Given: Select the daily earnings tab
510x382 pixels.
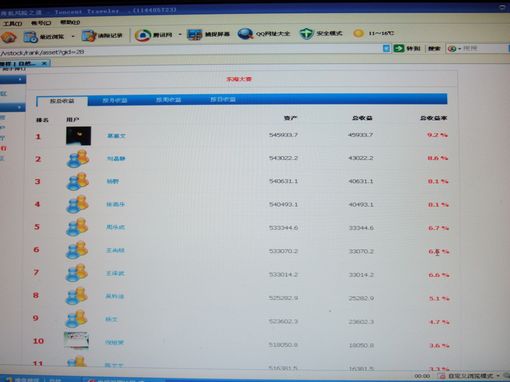Looking at the screenshot, I should point(223,99).
